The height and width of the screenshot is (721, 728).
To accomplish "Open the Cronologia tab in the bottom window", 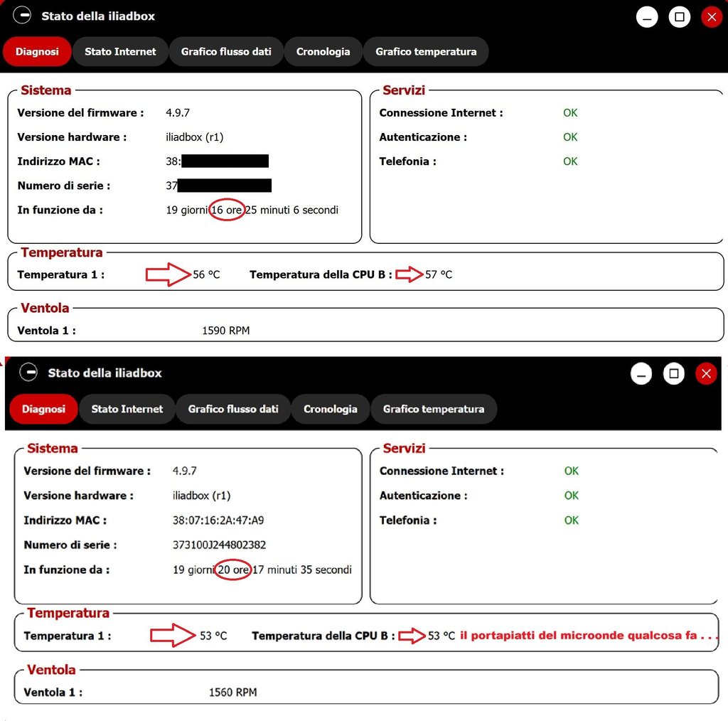I will click(331, 409).
